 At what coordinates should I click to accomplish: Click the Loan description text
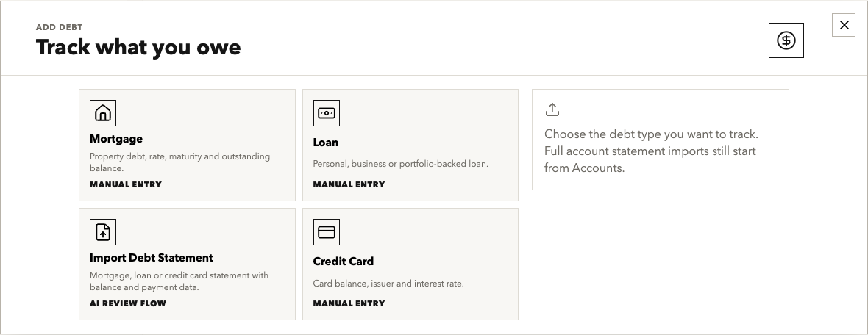tap(401, 164)
